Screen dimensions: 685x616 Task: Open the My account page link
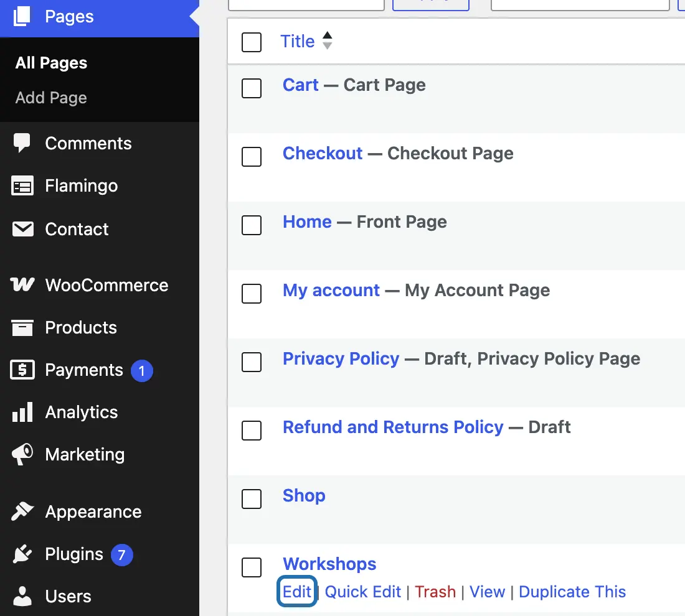(331, 291)
